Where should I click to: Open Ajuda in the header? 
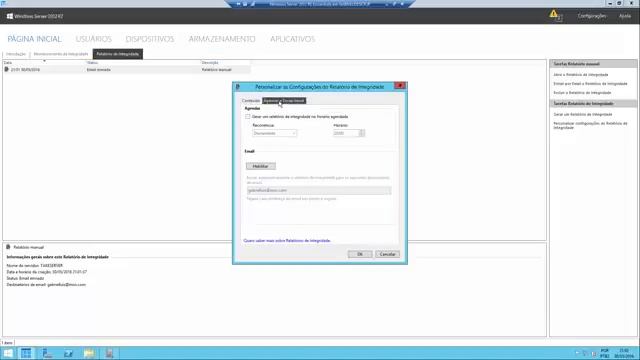pyautogui.click(x=624, y=16)
